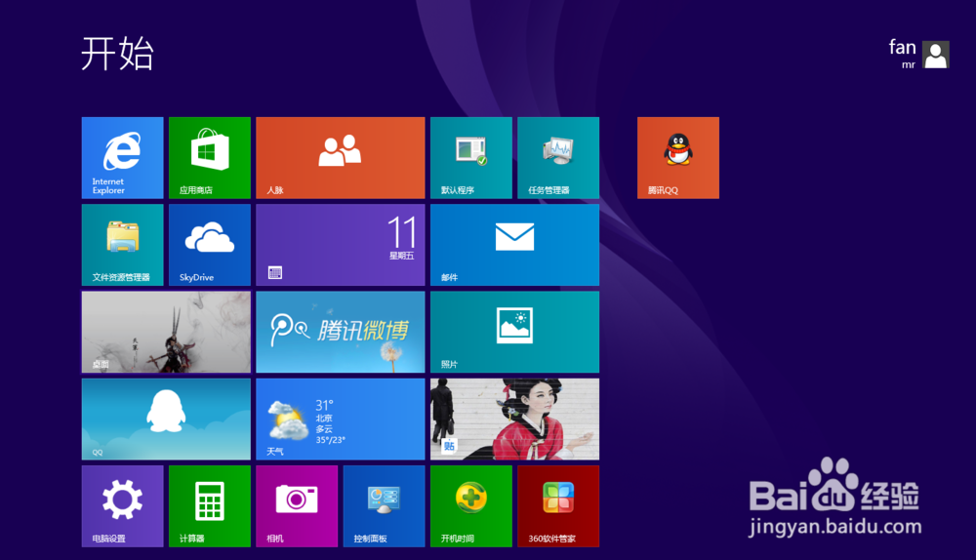Open the 邮件 Mail tile

coord(514,245)
